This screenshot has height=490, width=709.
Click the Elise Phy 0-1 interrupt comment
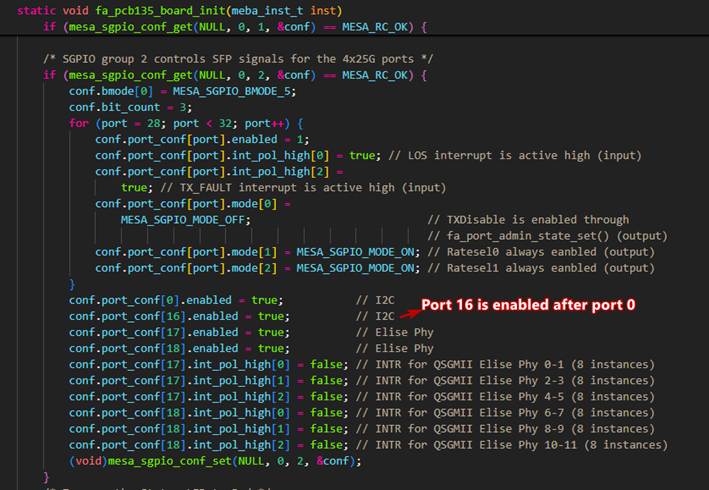pyautogui.click(x=505, y=364)
